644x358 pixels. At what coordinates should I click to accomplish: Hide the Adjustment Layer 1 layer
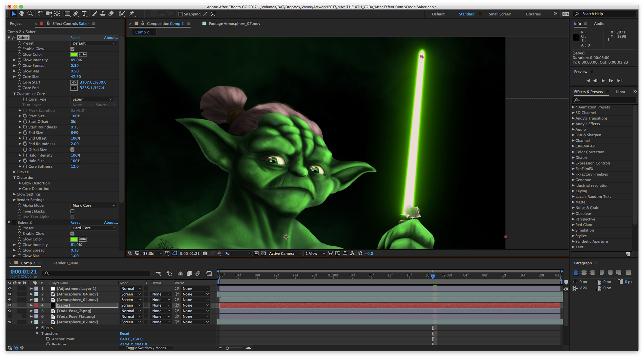tap(10, 289)
